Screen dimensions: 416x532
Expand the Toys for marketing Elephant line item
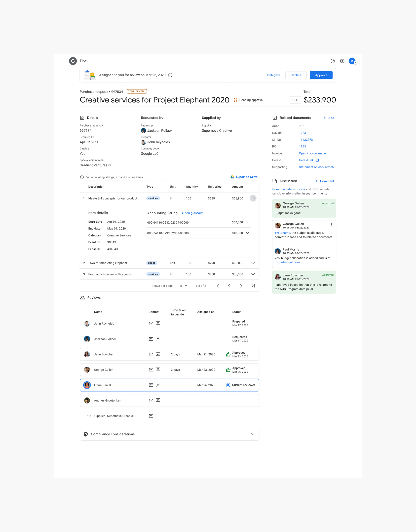click(x=253, y=263)
